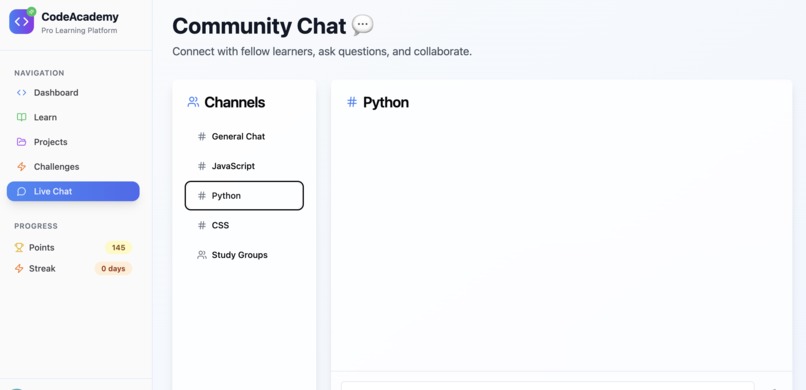
Task: Click the Study Groups people icon
Action: 202,255
